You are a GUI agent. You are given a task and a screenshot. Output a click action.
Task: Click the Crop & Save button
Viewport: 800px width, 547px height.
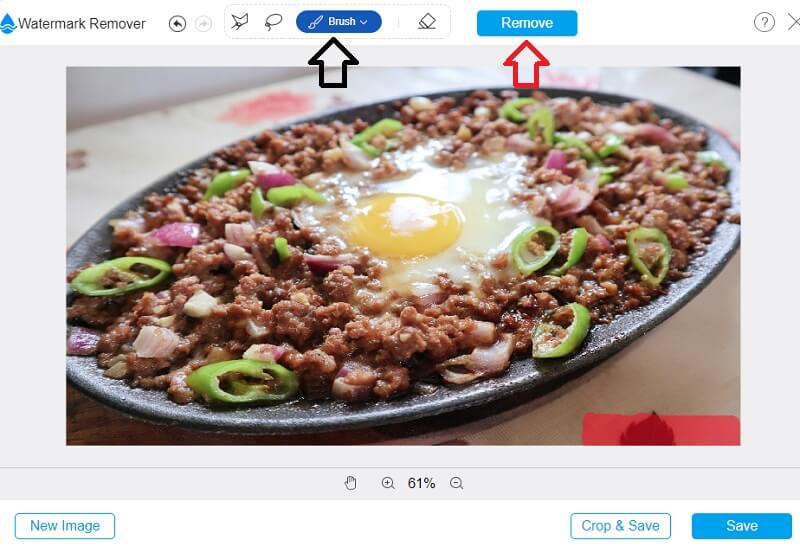(x=620, y=526)
